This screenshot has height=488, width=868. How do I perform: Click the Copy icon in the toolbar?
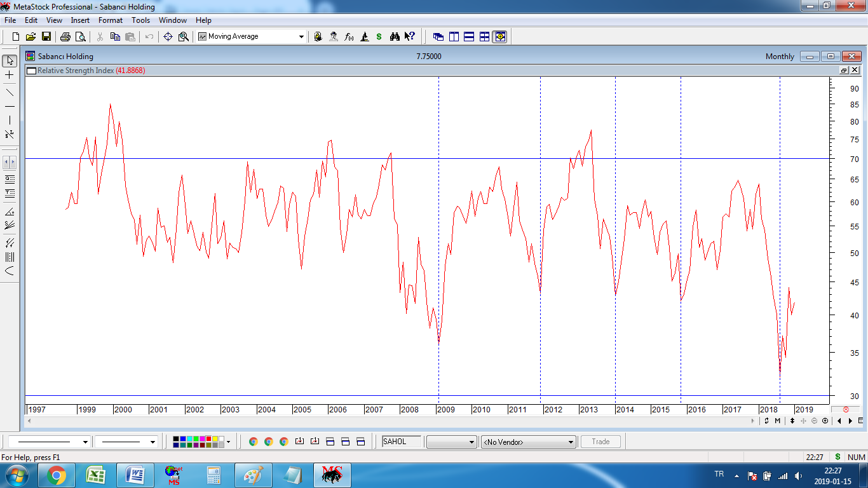click(x=115, y=37)
